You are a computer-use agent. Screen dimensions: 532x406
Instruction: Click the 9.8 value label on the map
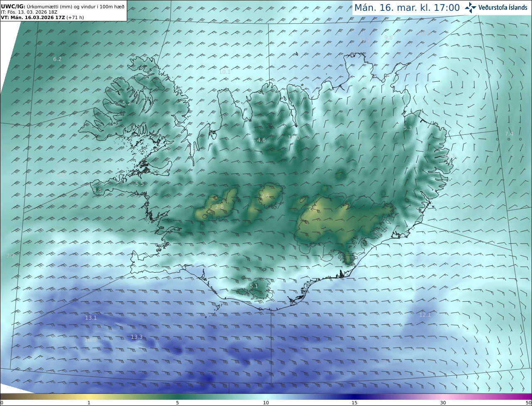click(x=389, y=38)
